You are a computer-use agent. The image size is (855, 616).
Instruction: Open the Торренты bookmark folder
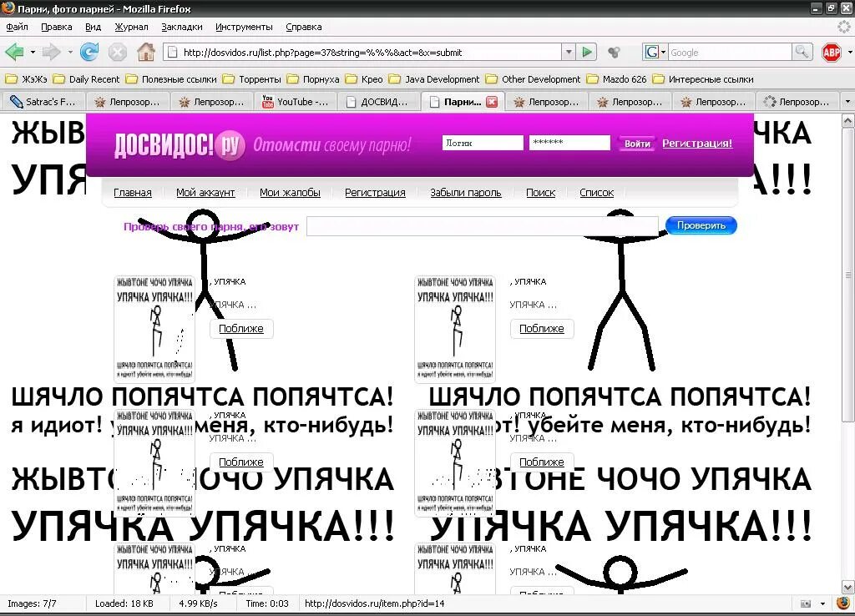[x=252, y=79]
